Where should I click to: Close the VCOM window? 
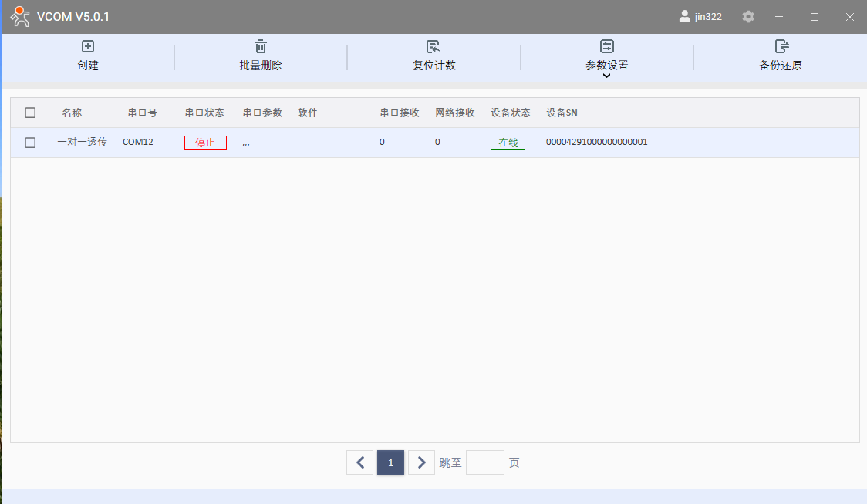850,17
